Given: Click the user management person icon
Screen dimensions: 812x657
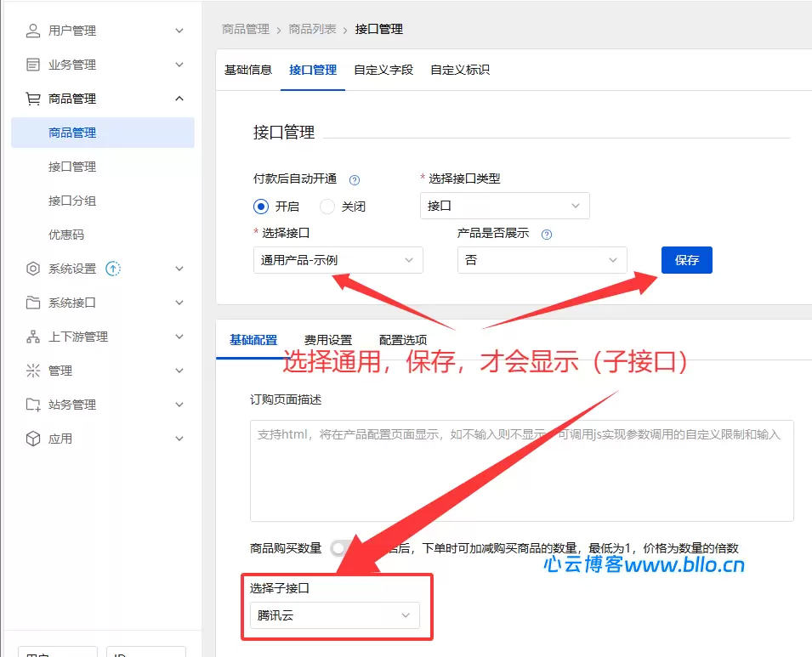Looking at the screenshot, I should pos(33,31).
